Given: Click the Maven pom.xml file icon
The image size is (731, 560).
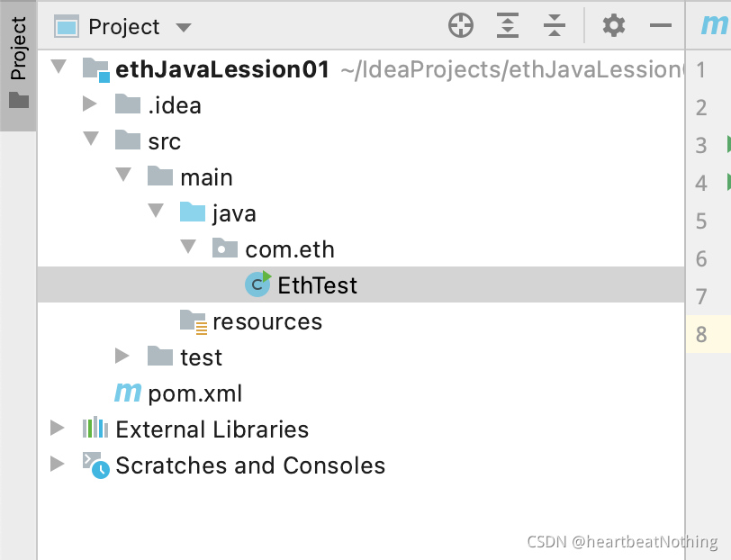Looking at the screenshot, I should tap(128, 393).
